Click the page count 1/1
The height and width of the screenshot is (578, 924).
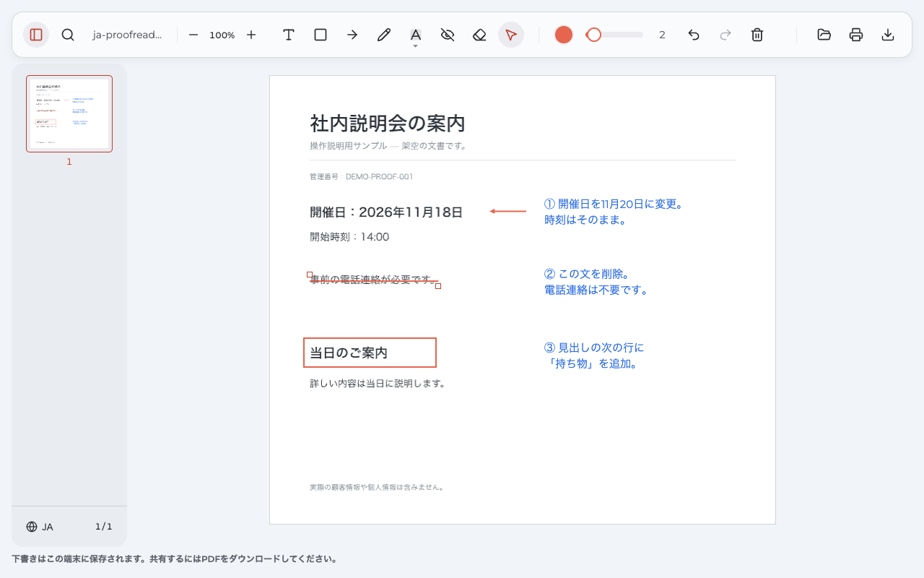coord(104,527)
